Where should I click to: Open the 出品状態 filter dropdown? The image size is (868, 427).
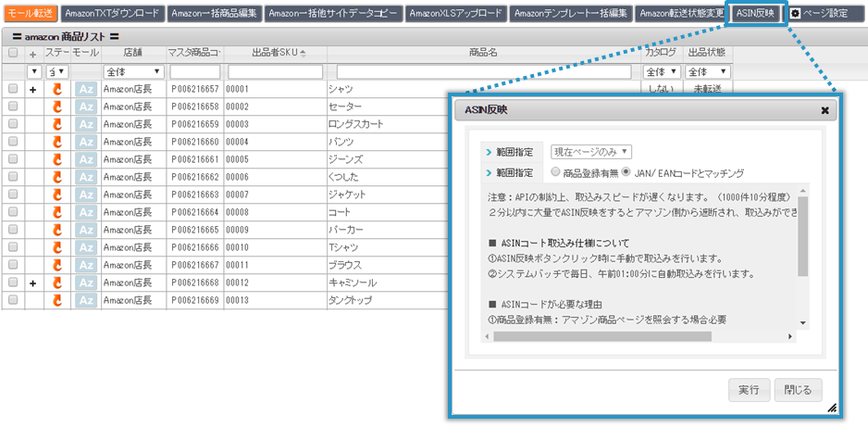[708, 72]
